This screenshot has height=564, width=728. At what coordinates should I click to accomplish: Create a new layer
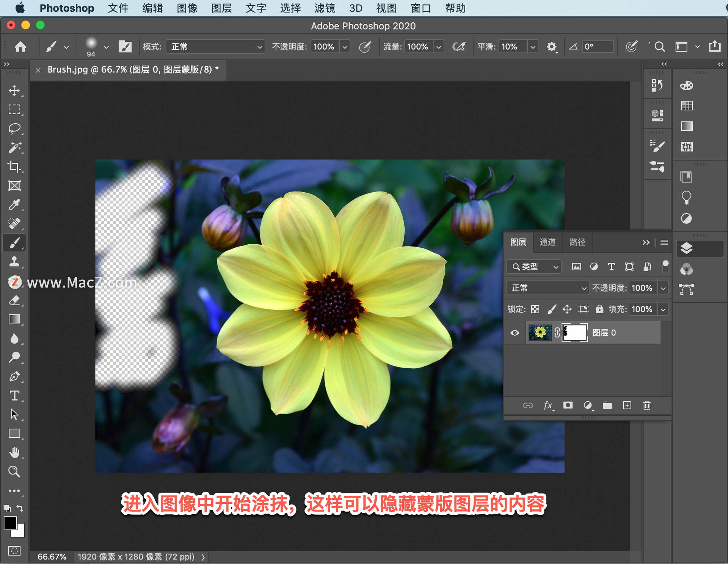(627, 405)
